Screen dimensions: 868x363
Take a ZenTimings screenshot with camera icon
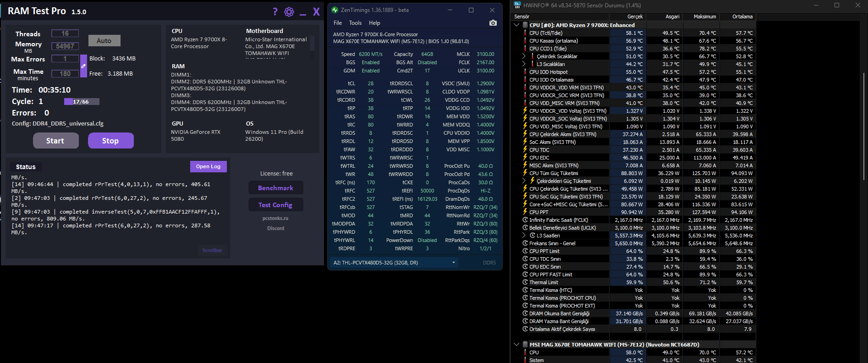[x=493, y=23]
